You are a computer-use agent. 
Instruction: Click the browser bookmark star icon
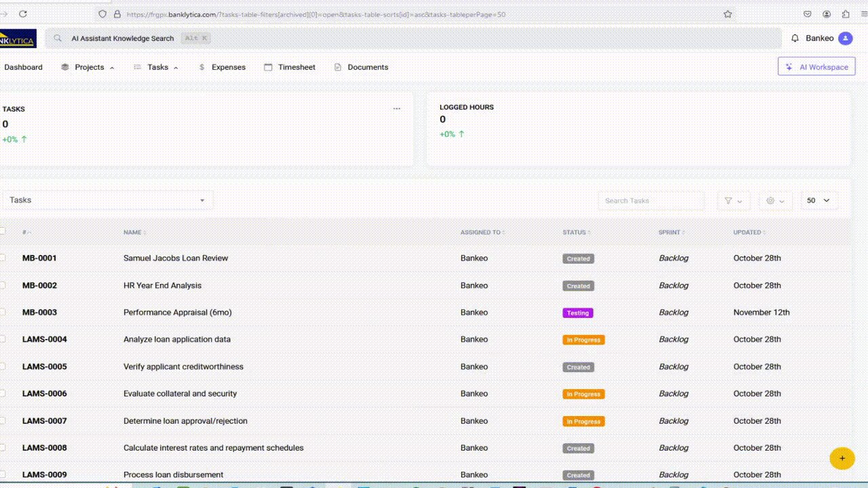click(726, 14)
